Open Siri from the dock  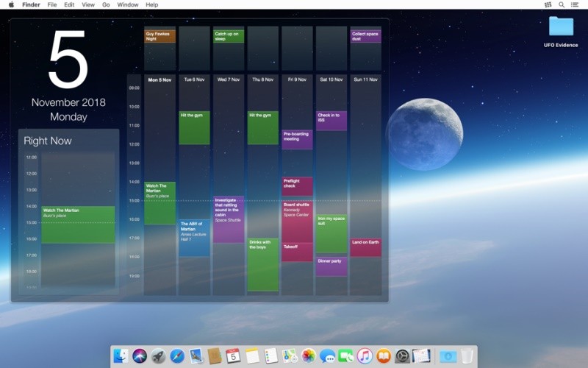pyautogui.click(x=140, y=356)
